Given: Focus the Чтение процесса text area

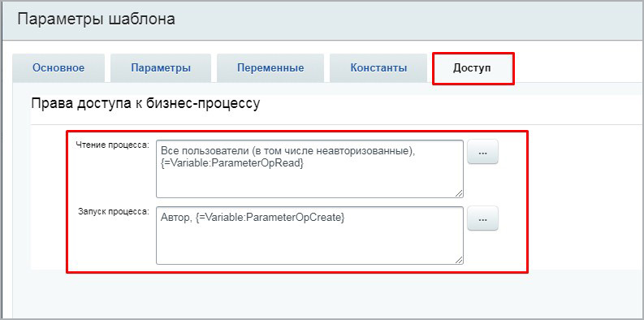Looking at the screenshot, I should (309, 169).
